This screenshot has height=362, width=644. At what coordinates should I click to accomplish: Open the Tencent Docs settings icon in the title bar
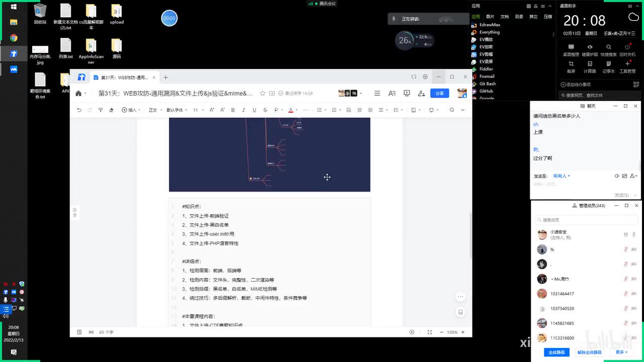click(425, 77)
